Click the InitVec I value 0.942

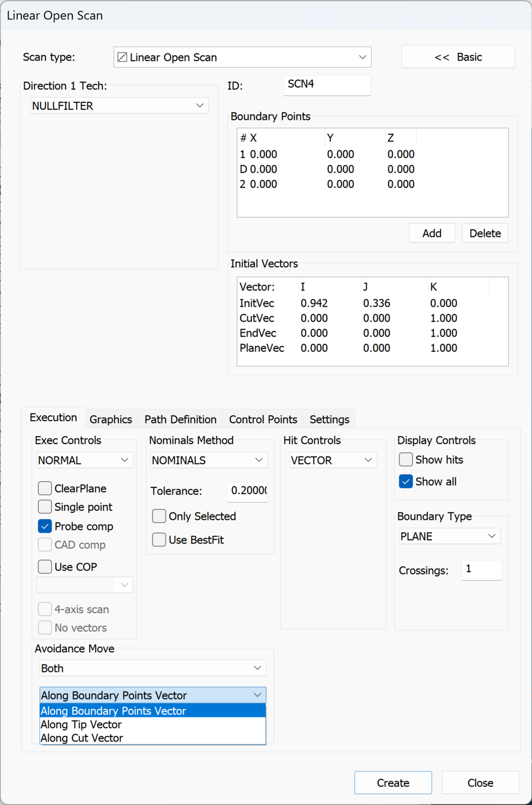click(x=314, y=303)
